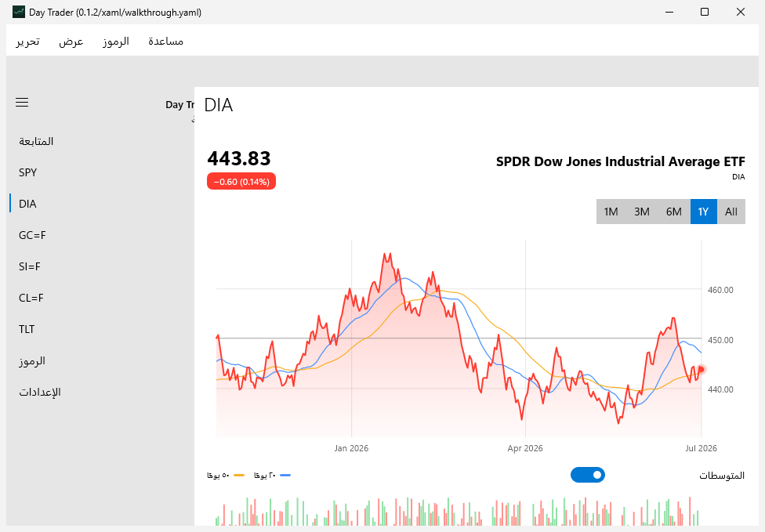765x532 pixels.
Task: Maximize the Day Trader window
Action: (705, 12)
